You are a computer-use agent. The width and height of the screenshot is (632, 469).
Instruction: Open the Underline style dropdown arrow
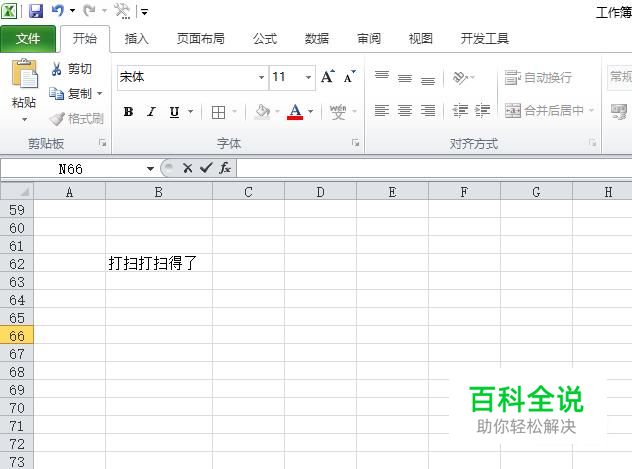[x=191, y=112]
